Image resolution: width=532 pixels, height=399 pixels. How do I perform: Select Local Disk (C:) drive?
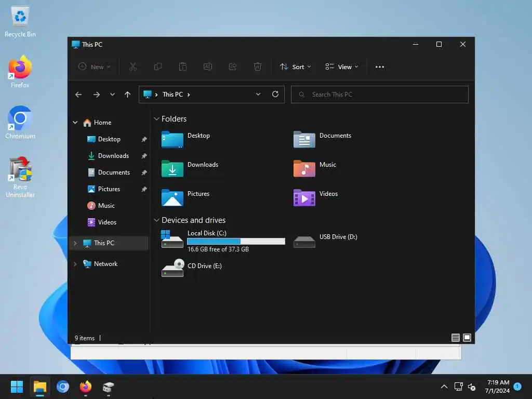pyautogui.click(x=223, y=241)
